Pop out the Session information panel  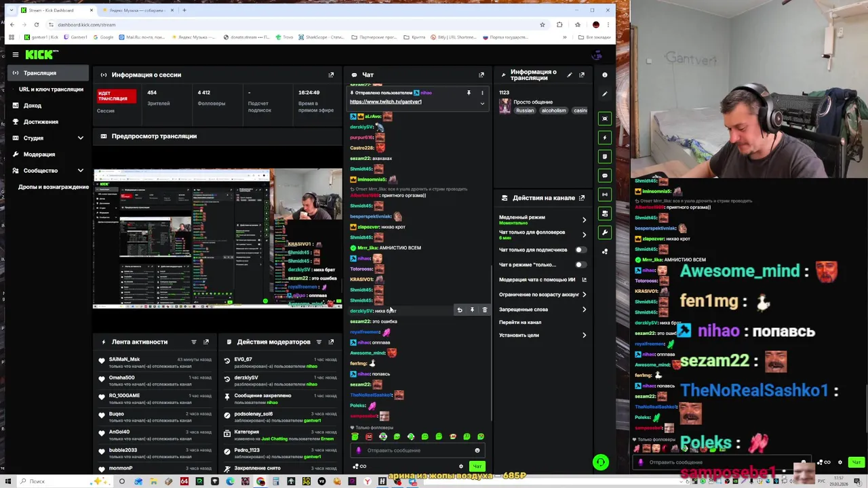coord(331,75)
